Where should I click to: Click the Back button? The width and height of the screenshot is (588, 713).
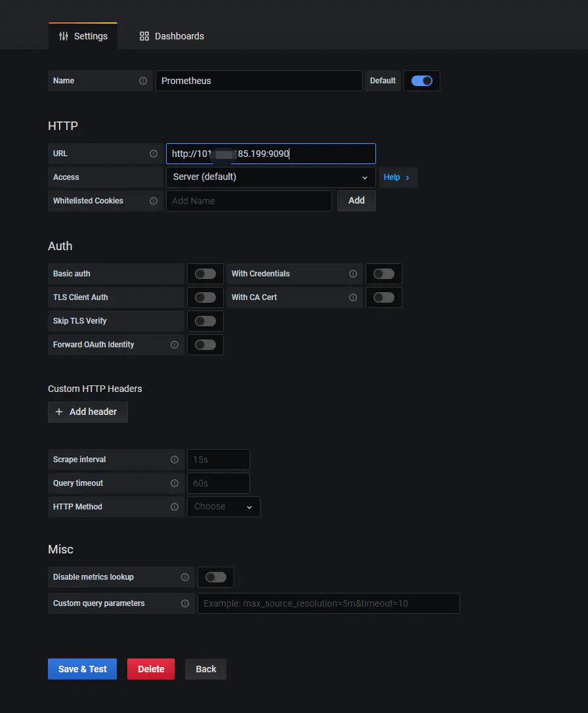coord(206,670)
